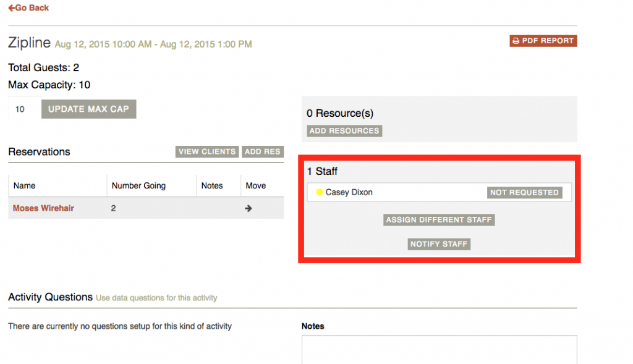This screenshot has height=364, width=633.
Task: Click the move arrow for Moses Wirehair
Action: [x=249, y=208]
